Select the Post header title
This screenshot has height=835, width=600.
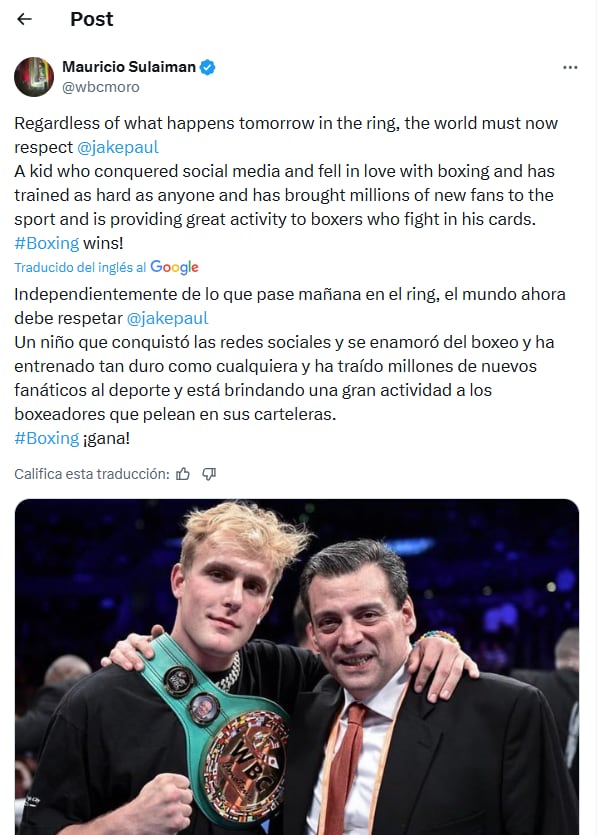[92, 19]
